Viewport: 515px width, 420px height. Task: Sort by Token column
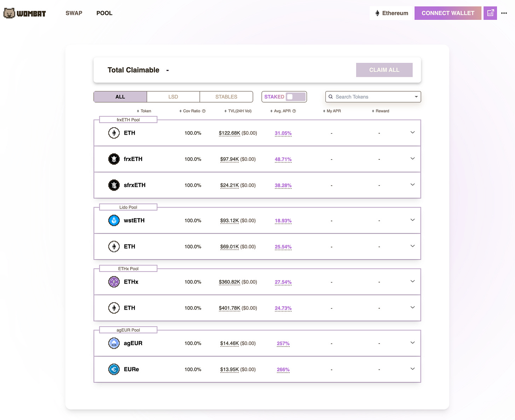(144, 111)
